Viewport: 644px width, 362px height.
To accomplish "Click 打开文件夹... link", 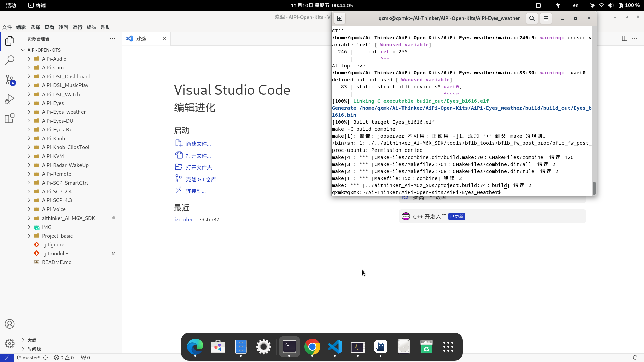I will [201, 167].
